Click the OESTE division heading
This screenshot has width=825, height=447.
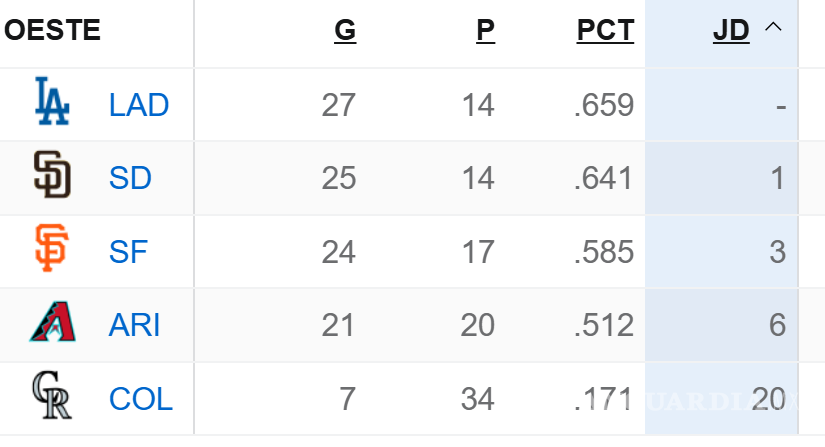(53, 31)
